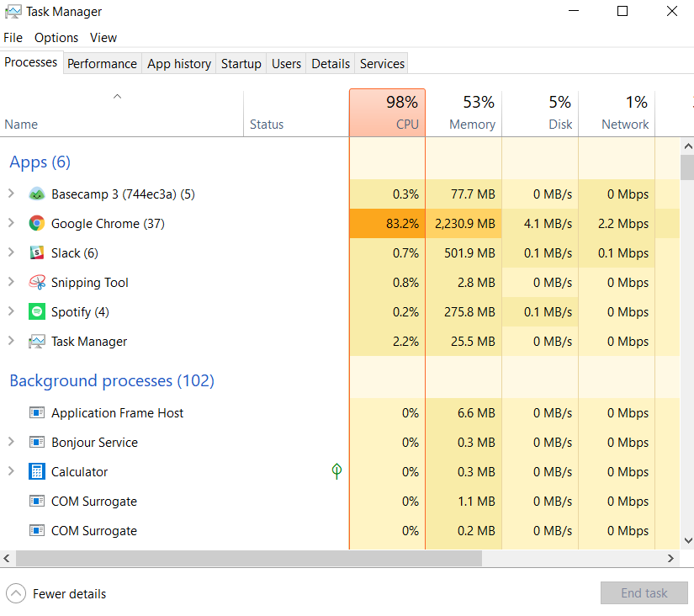Switch to the Services tab
Viewport: 694px width, 616px height.
(382, 64)
